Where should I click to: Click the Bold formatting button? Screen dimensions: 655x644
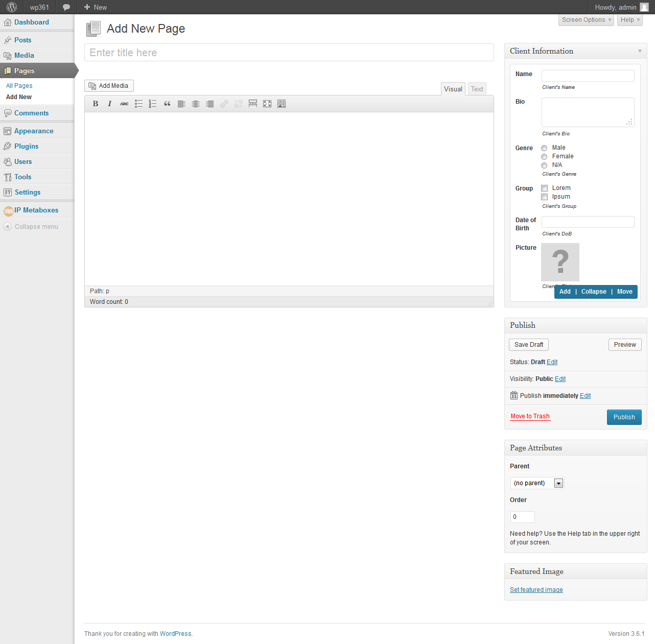pos(96,104)
